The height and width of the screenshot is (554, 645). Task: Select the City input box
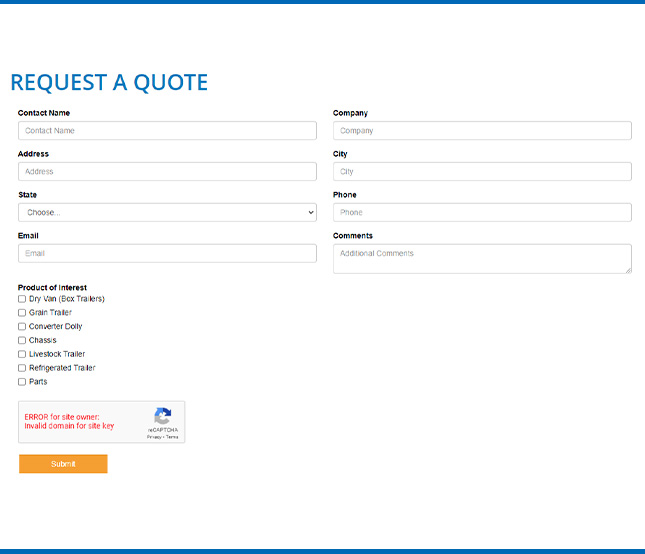(482, 172)
